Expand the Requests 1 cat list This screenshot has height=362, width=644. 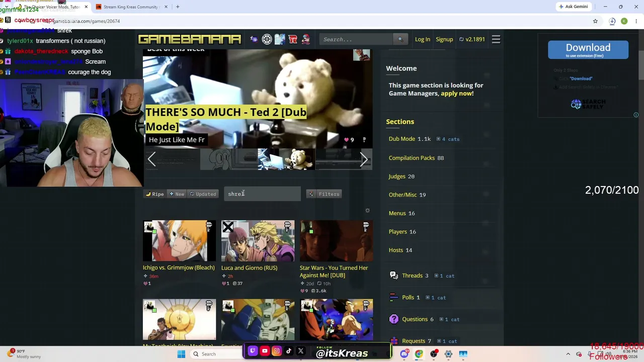click(447, 341)
